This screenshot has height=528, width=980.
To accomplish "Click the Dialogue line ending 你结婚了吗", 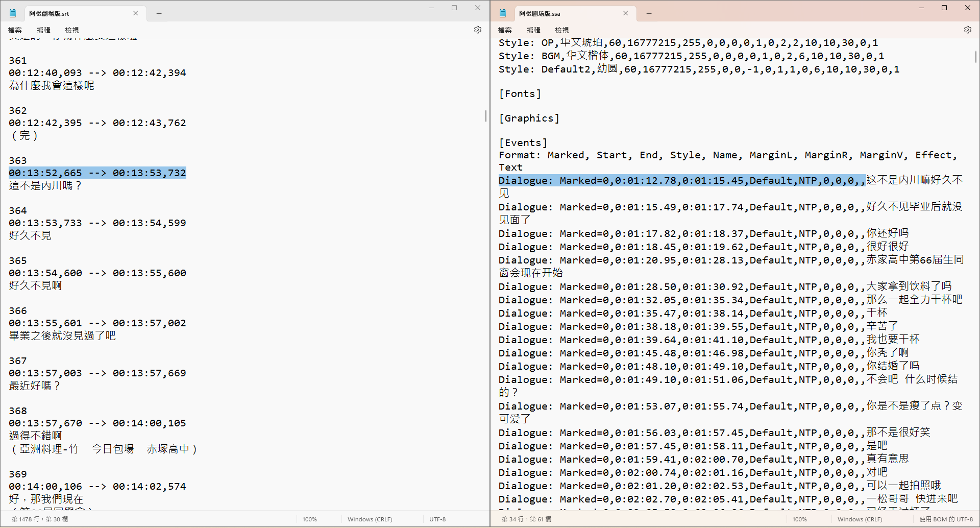I will tap(709, 366).
